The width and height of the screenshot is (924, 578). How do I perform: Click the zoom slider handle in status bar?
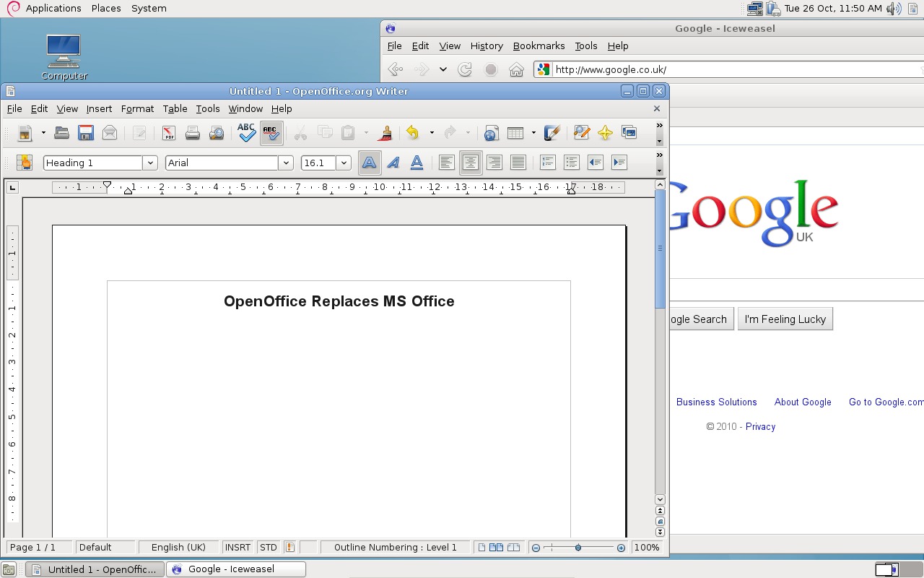577,548
